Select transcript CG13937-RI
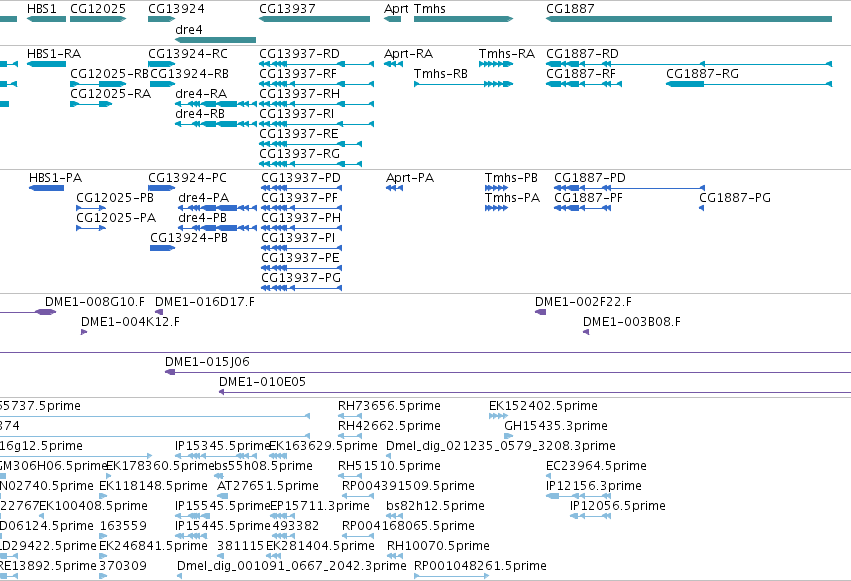The width and height of the screenshot is (851, 581). [x=296, y=114]
